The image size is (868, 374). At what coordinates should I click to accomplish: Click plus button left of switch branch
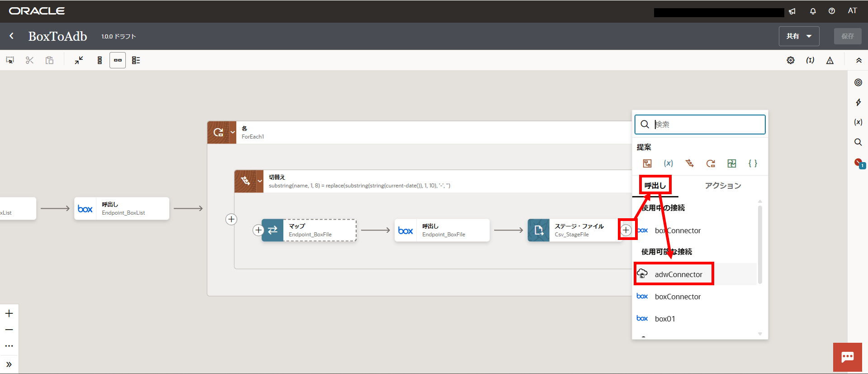click(x=231, y=219)
